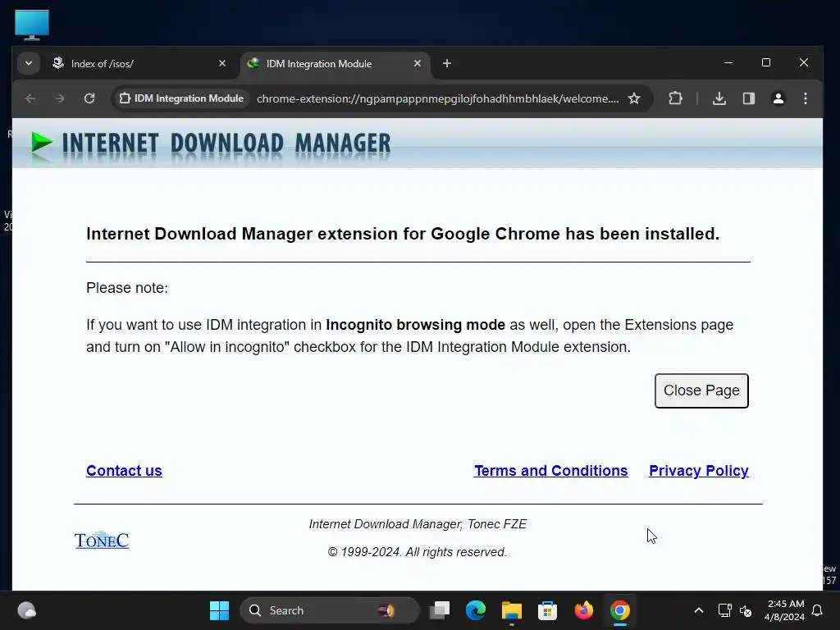The width and height of the screenshot is (840, 630).
Task: Expand the tab search dropdown arrow
Action: pyautogui.click(x=29, y=63)
